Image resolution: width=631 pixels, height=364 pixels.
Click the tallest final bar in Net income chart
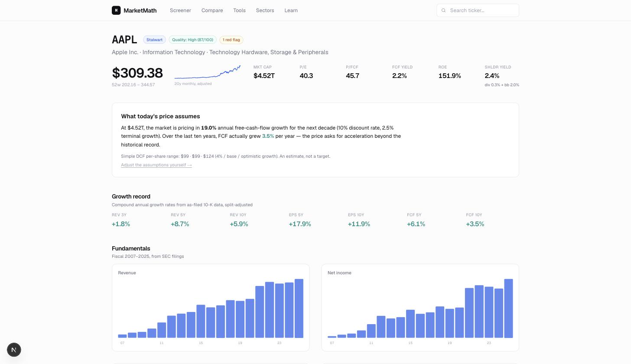point(508,309)
